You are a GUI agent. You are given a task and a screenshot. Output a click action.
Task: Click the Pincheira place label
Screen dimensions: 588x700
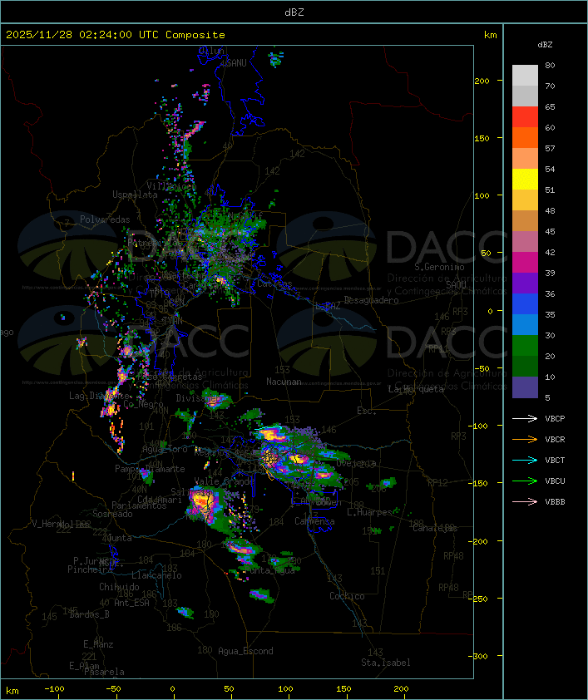tap(90, 569)
